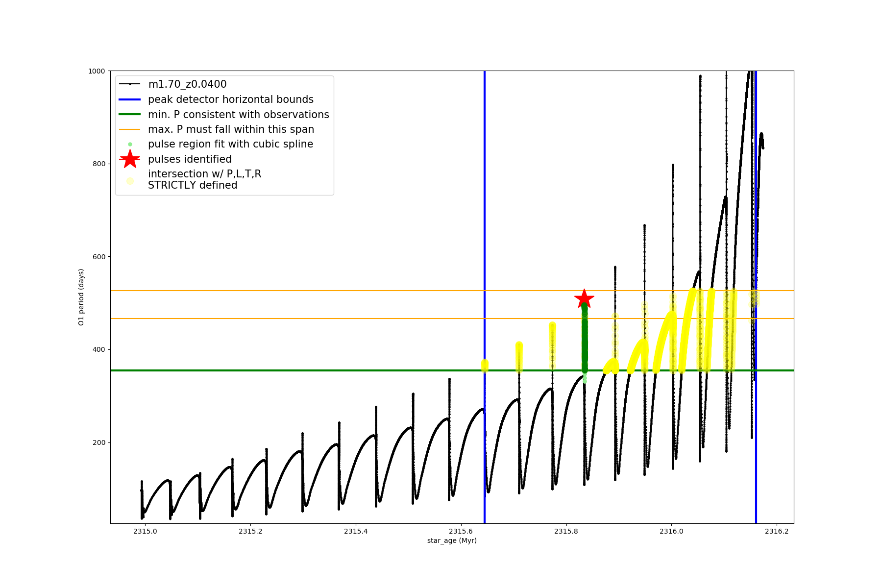Click the 1000 y-axis tick label

pyautogui.click(x=97, y=71)
